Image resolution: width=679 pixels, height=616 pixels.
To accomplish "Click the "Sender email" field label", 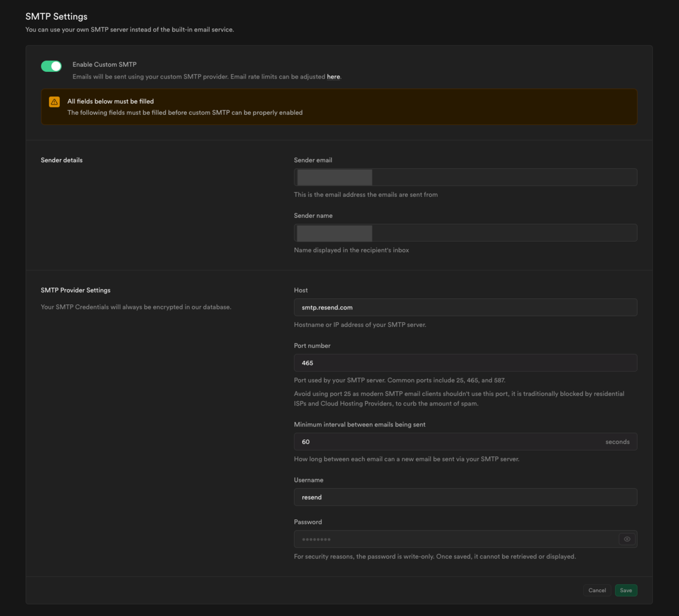I will pos(313,160).
